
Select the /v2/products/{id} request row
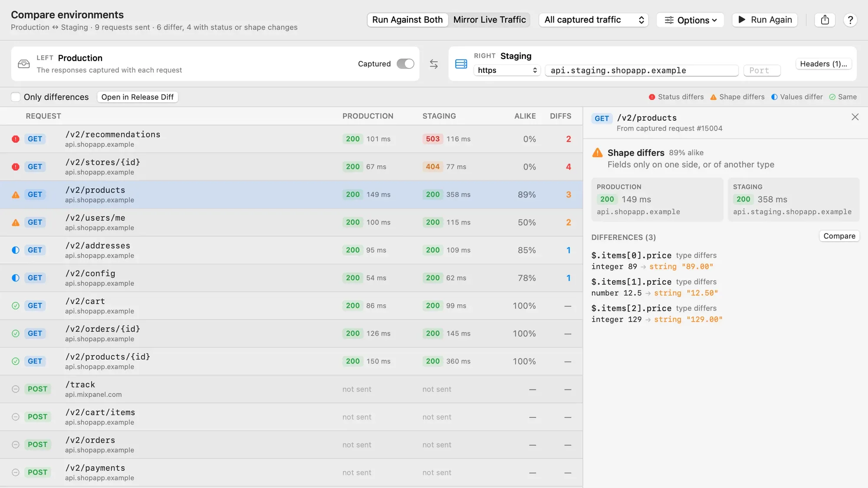(291, 361)
